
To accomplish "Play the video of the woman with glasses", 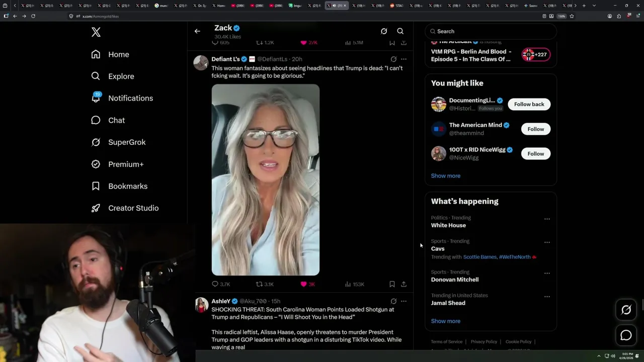I will [266, 180].
